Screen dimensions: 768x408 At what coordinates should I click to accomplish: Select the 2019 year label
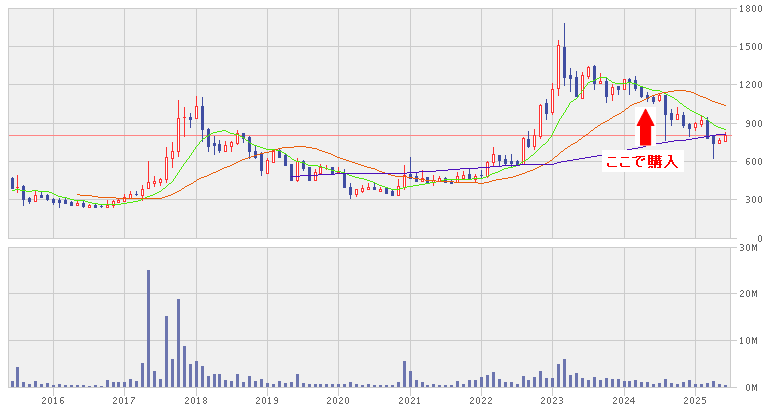267,400
